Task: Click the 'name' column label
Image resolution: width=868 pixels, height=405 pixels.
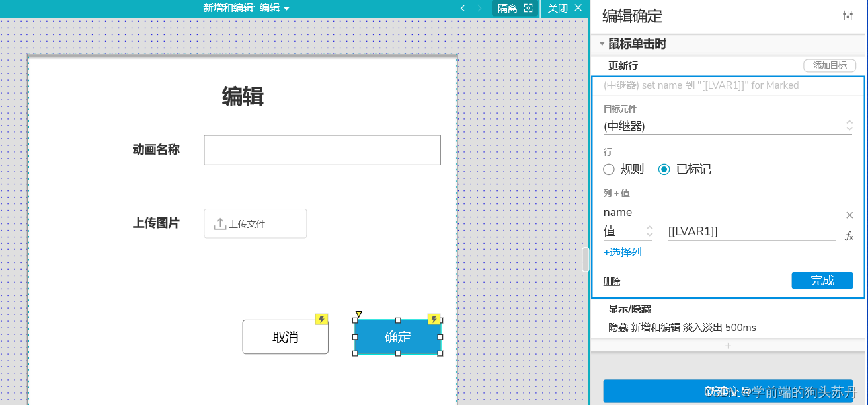Action: [x=617, y=212]
